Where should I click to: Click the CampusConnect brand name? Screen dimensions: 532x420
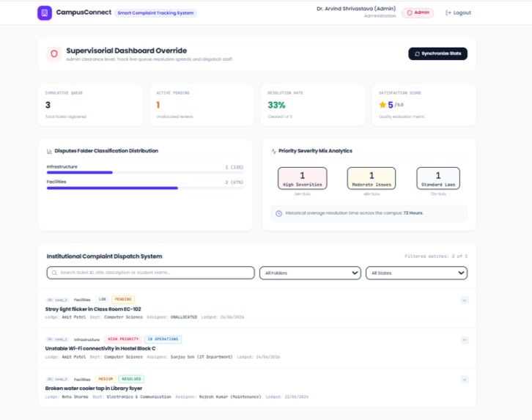coord(84,12)
